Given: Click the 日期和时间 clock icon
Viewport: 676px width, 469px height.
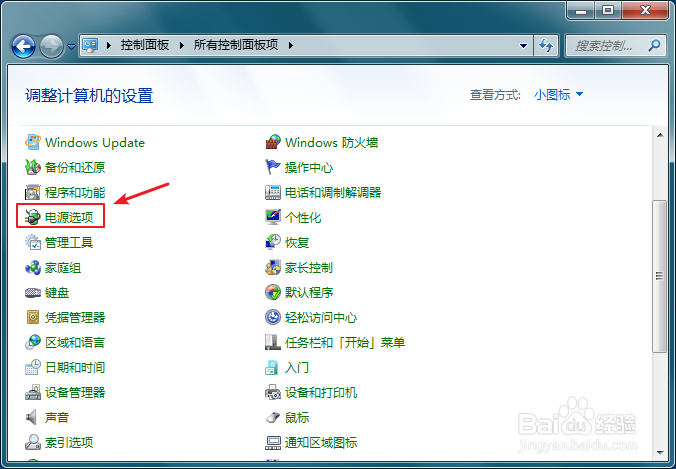Looking at the screenshot, I should pyautogui.click(x=33, y=367).
